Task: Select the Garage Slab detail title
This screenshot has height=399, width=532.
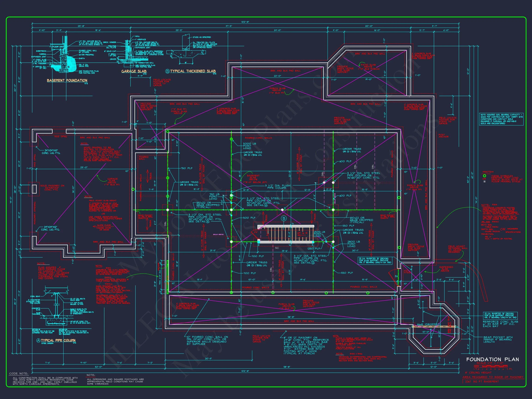Action: (134, 71)
